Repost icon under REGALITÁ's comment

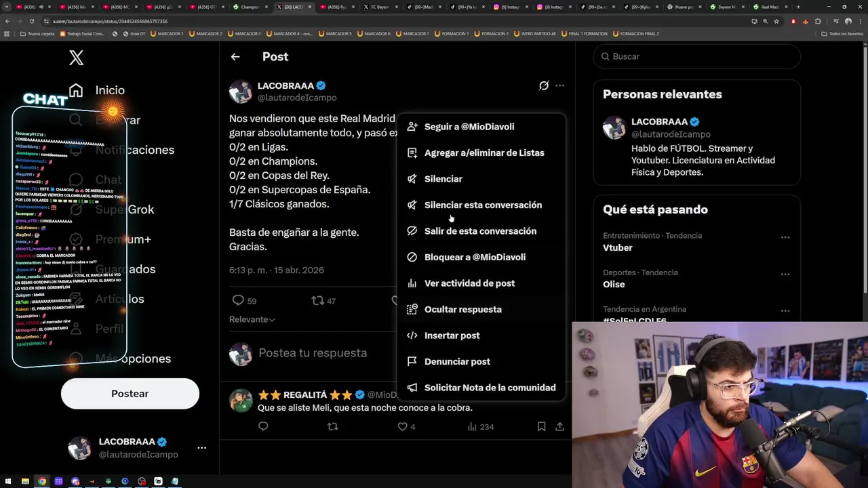(332, 426)
